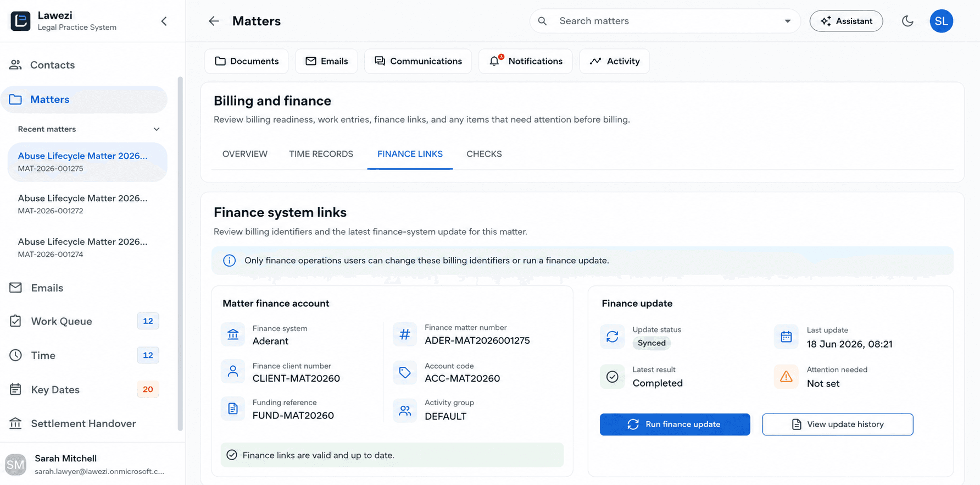Collapse the sidebar with the chevron arrow

coord(164,21)
